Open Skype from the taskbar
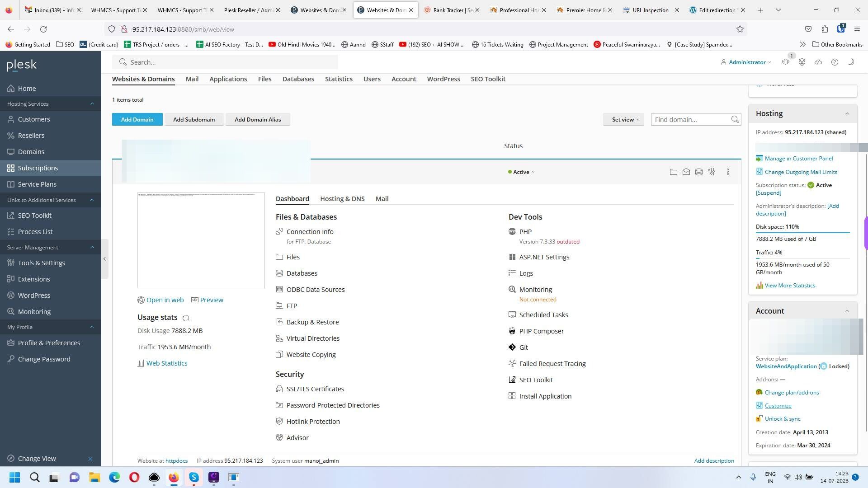The image size is (868, 488). click(x=193, y=477)
